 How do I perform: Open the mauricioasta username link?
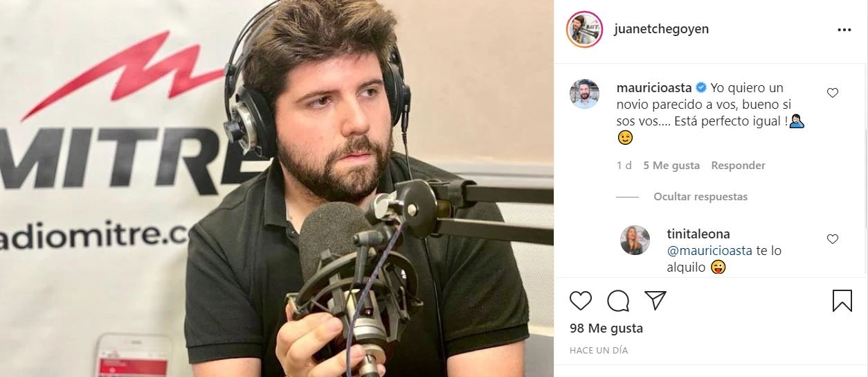click(x=654, y=88)
